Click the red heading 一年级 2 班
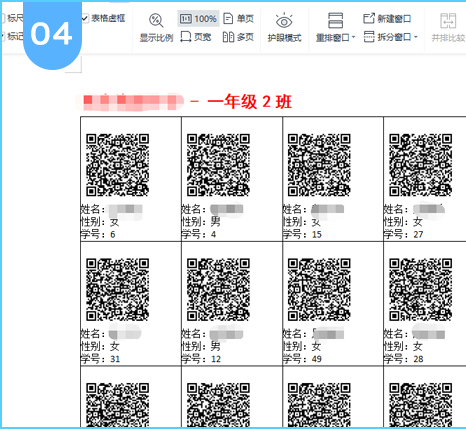Viewport: 466px width, 429px height. 250,102
